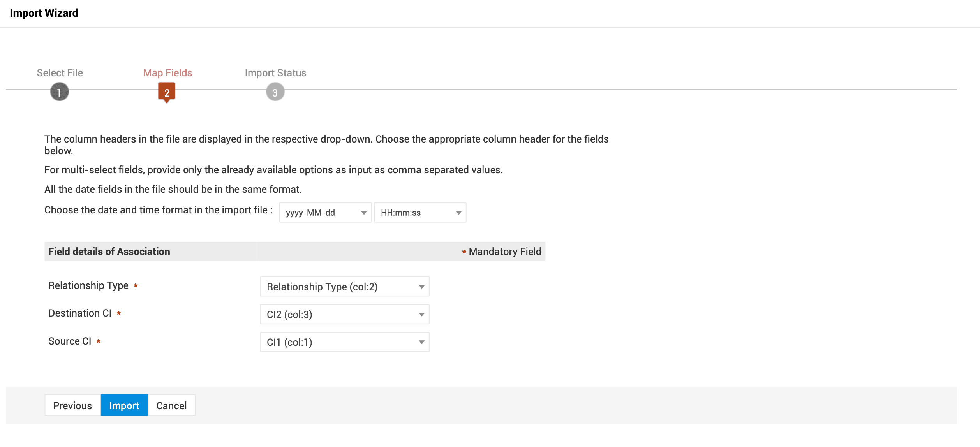Viewport: 980px width, 447px height.
Task: Click step 1 circle icon
Action: 59,92
